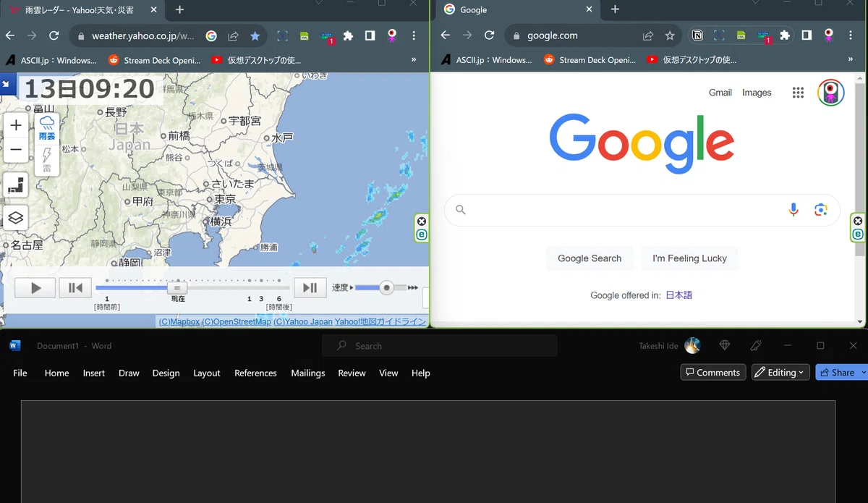Click Notion extension icon in Google window
Viewport: 868px width, 503px height.
click(x=698, y=35)
